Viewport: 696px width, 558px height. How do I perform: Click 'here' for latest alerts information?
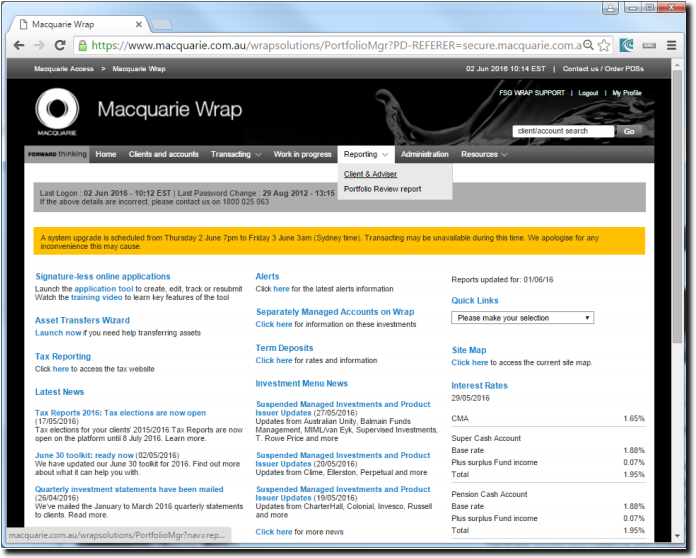281,289
